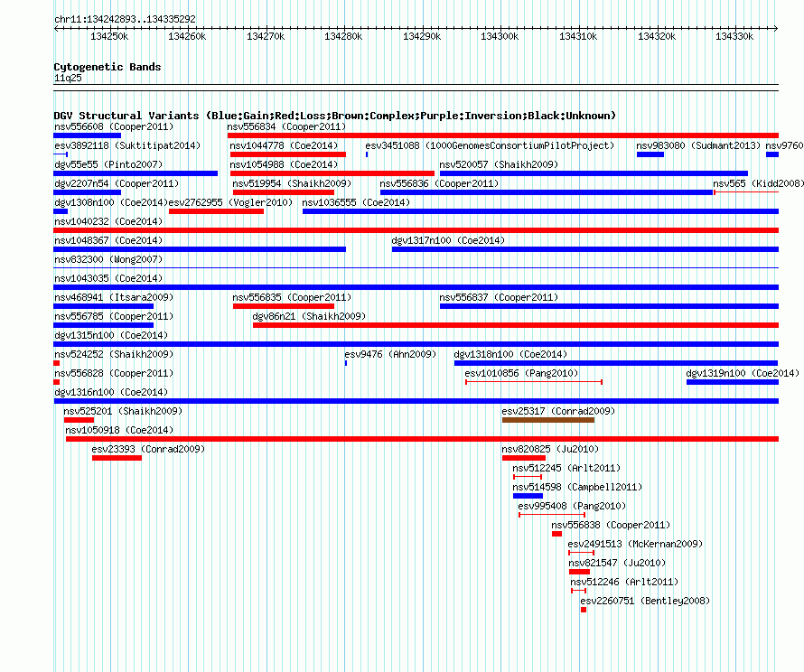Open dgv1317n100 (Coe2014) label
This screenshot has width=804, height=672.
point(448,240)
